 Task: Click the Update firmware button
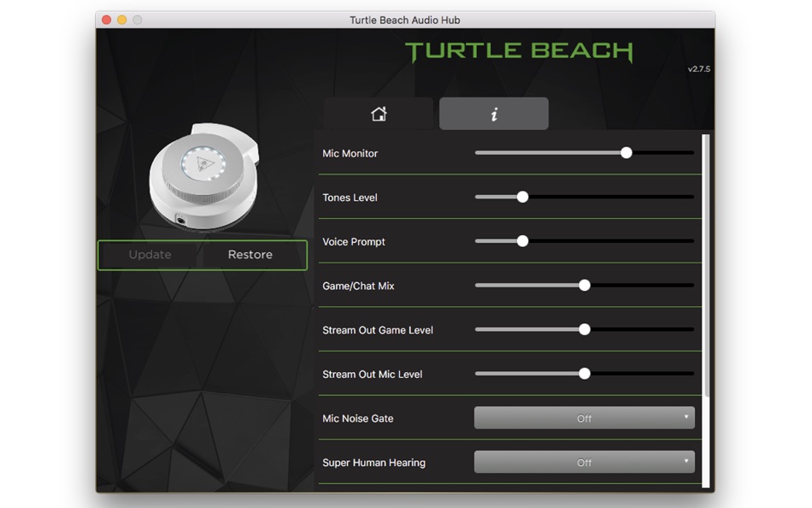point(150,255)
